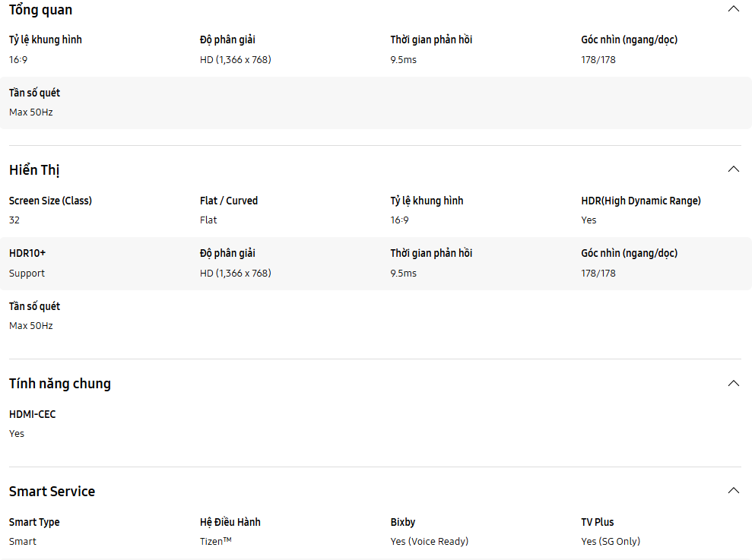Collapse the Tổng quan section chevron
This screenshot has height=560, width=755.
pos(733,9)
